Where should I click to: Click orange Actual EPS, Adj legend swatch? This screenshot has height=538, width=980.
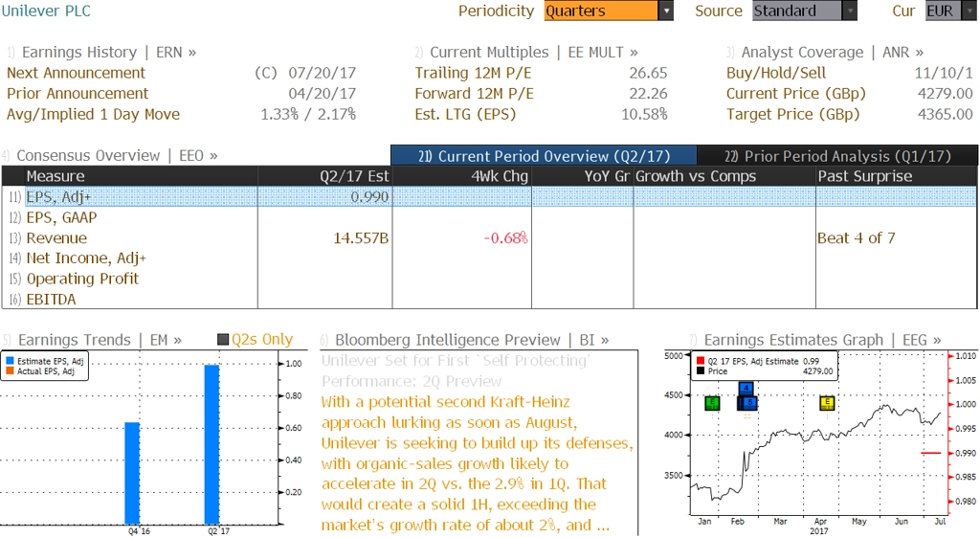[x=10, y=371]
